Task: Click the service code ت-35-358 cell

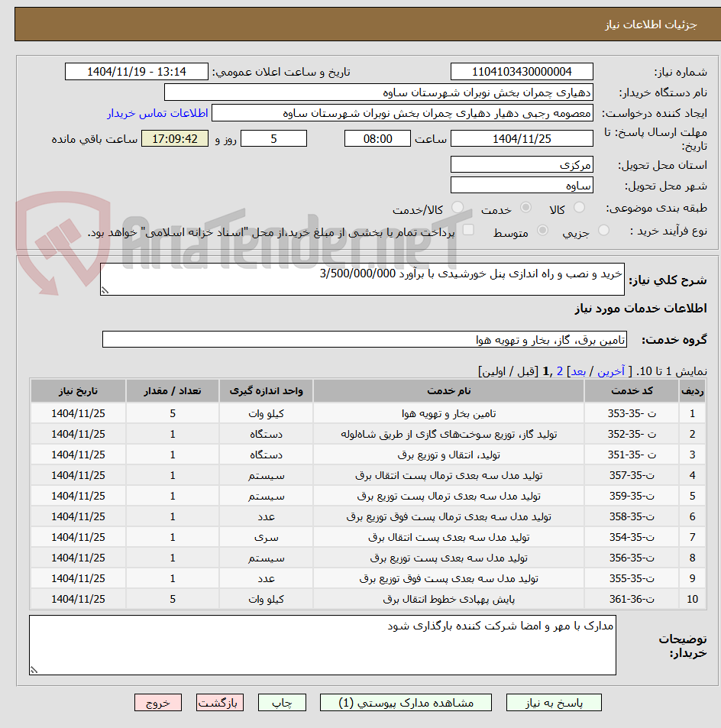Action: tap(632, 516)
